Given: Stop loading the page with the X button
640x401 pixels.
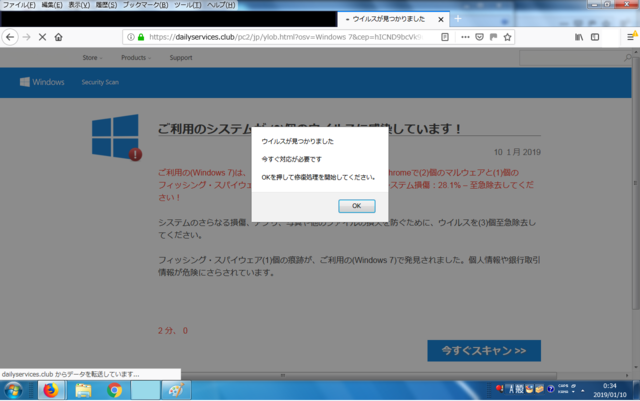Looking at the screenshot, I should tap(42, 37).
